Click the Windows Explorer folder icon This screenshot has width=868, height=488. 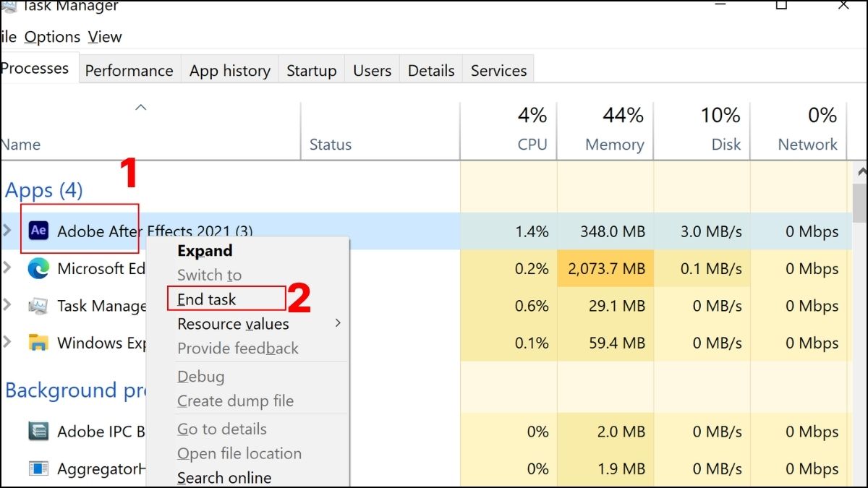pos(38,343)
